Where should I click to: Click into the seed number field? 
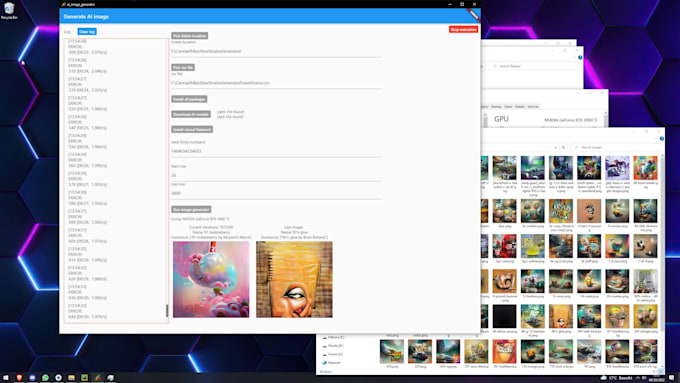(x=276, y=151)
